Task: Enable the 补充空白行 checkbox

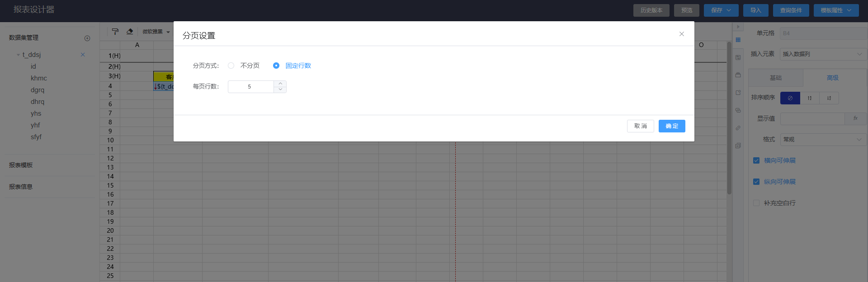Action: click(756, 203)
